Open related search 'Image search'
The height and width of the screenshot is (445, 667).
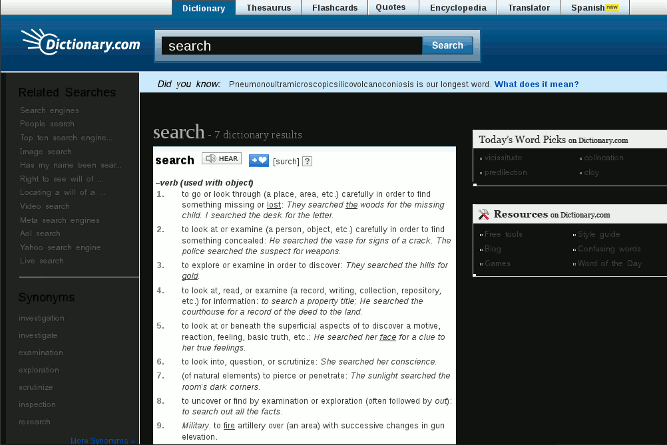coord(46,152)
